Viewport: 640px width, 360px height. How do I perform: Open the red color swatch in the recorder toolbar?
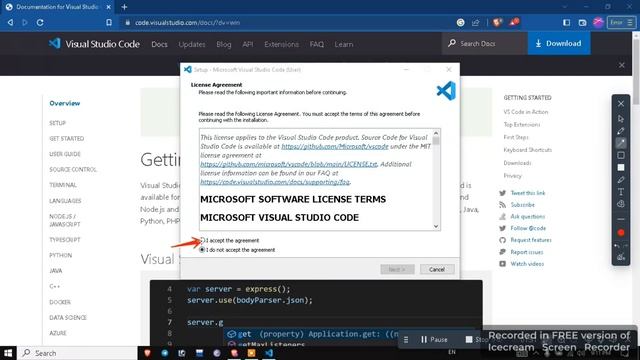click(621, 233)
